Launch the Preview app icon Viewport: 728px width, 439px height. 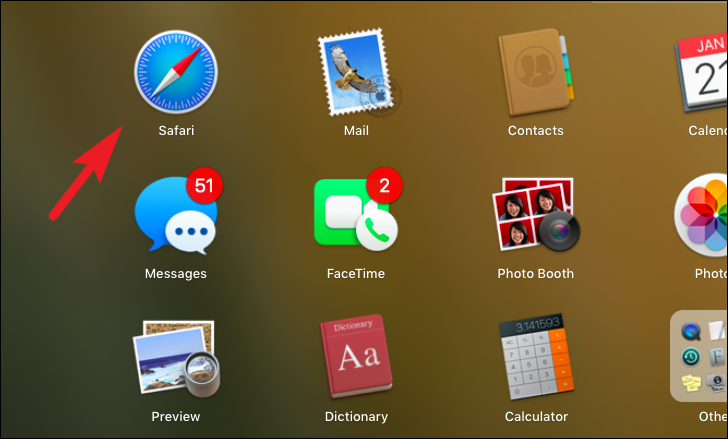coord(176,359)
